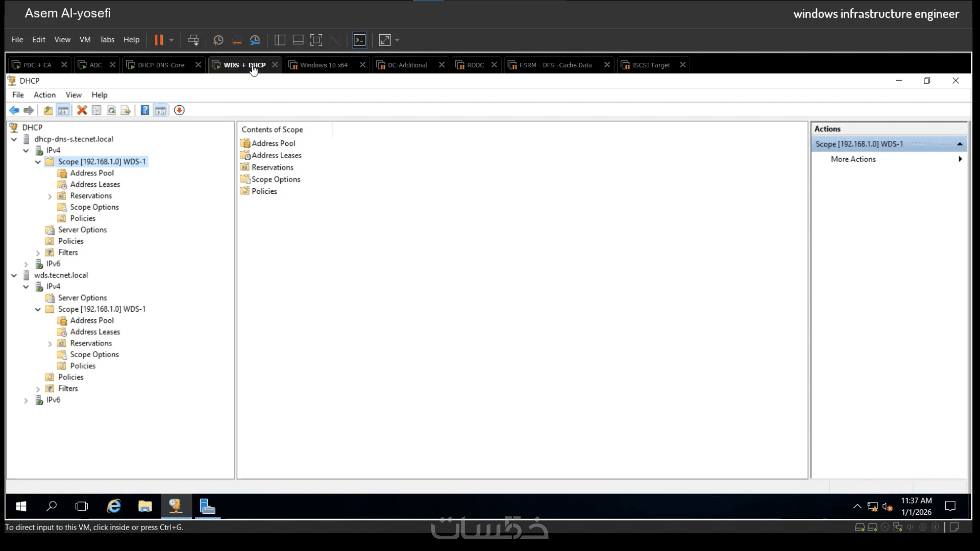This screenshot has width=980, height=551.
Task: Open the VMware console view icon
Action: click(360, 40)
